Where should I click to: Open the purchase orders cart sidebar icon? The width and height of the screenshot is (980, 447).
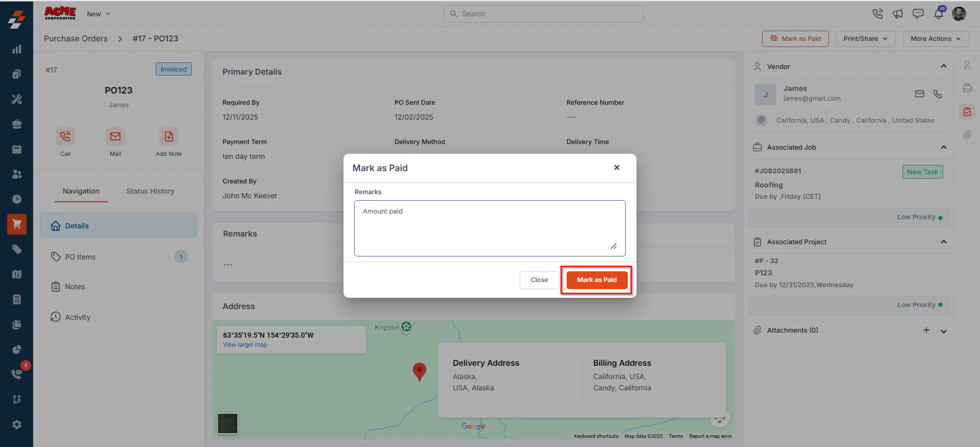17,224
